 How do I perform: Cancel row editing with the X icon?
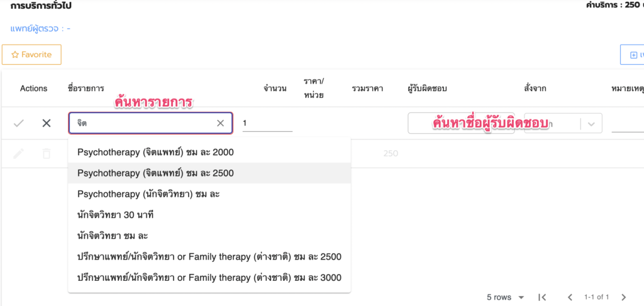click(x=47, y=123)
